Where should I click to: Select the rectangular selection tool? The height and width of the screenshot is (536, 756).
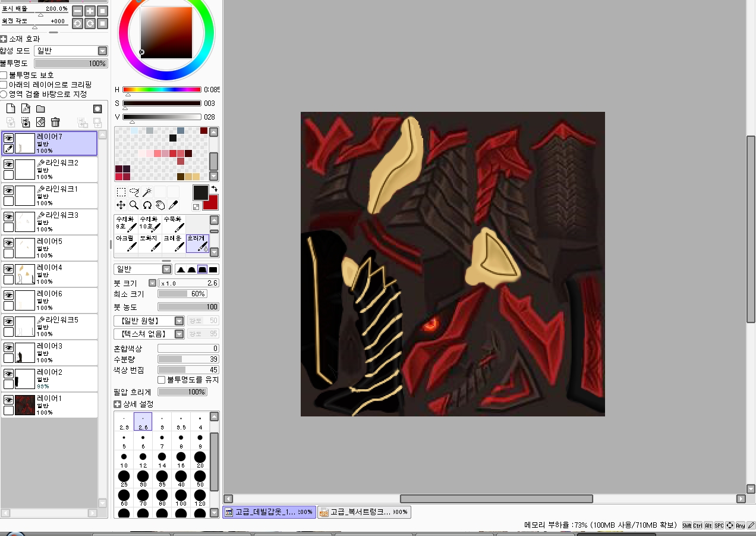tap(121, 192)
